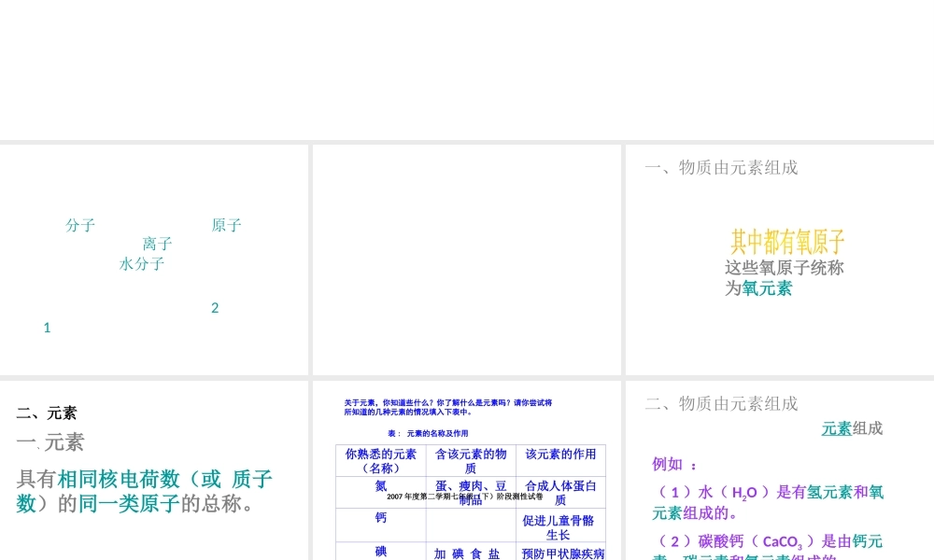Click the intro paragraph starting 关于元素
The width and height of the screenshot is (934, 560).
coord(448,407)
